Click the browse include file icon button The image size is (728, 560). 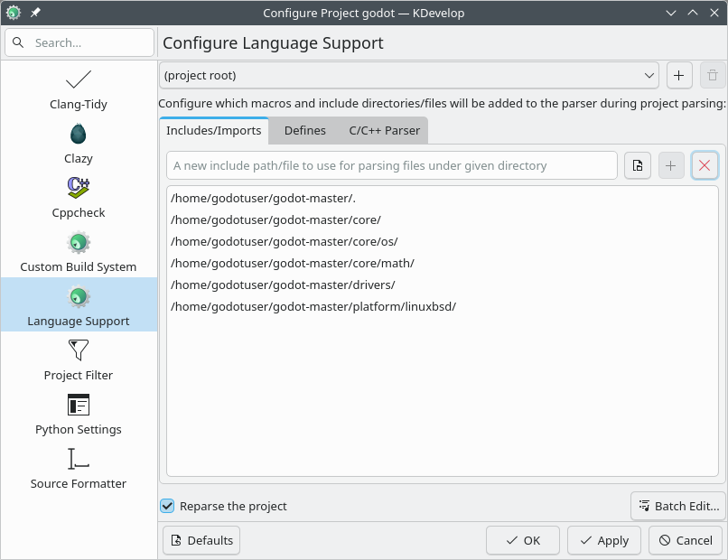pyautogui.click(x=638, y=165)
